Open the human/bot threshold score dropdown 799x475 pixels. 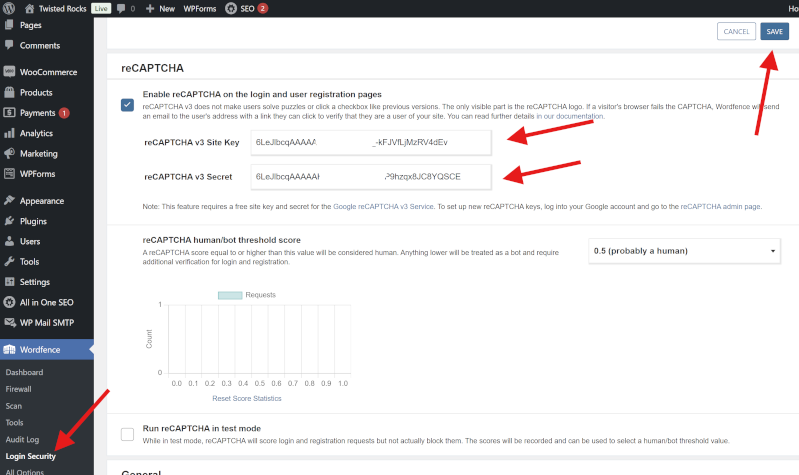684,251
